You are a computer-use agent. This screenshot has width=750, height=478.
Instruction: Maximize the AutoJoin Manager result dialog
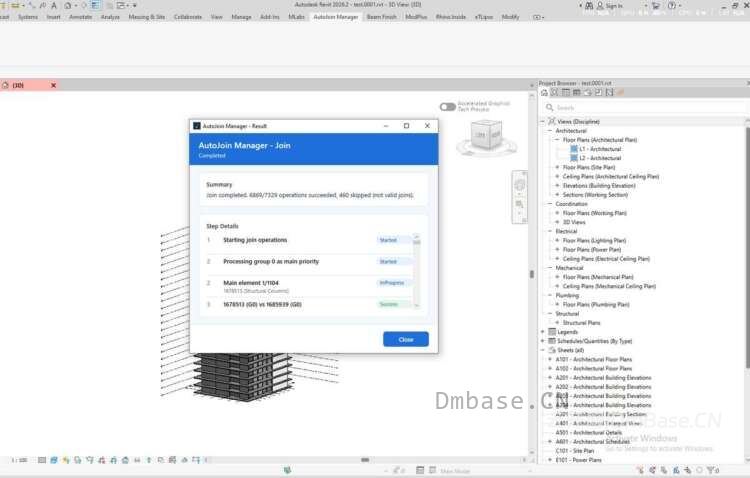point(407,126)
